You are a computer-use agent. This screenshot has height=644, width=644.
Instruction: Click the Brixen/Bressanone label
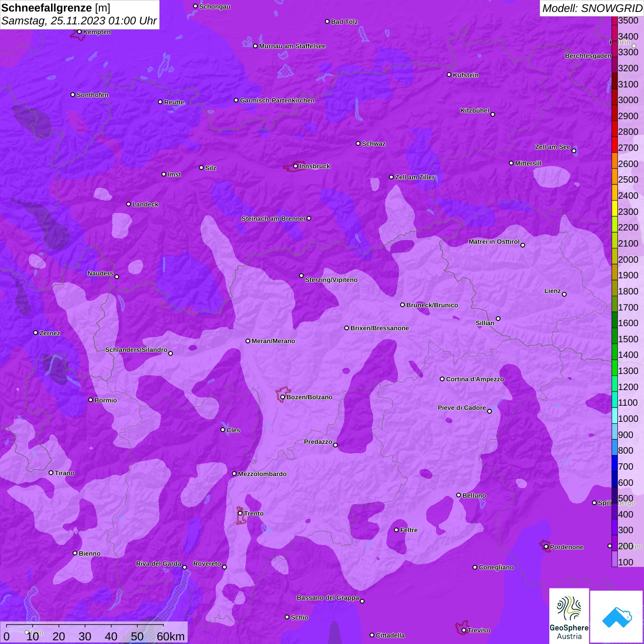pyautogui.click(x=379, y=328)
